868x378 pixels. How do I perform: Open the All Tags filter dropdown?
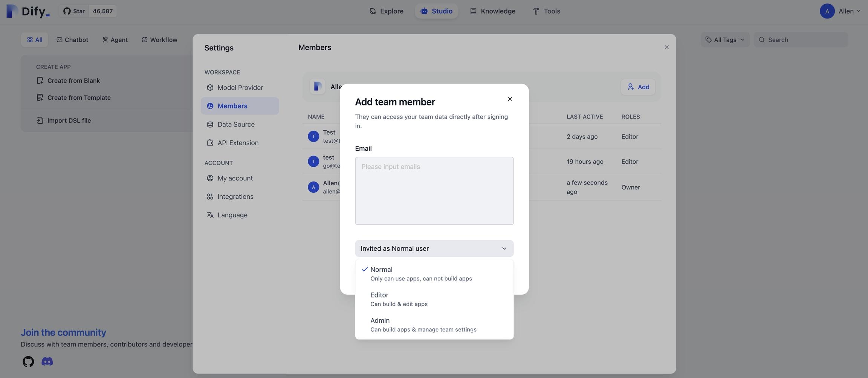(x=725, y=40)
